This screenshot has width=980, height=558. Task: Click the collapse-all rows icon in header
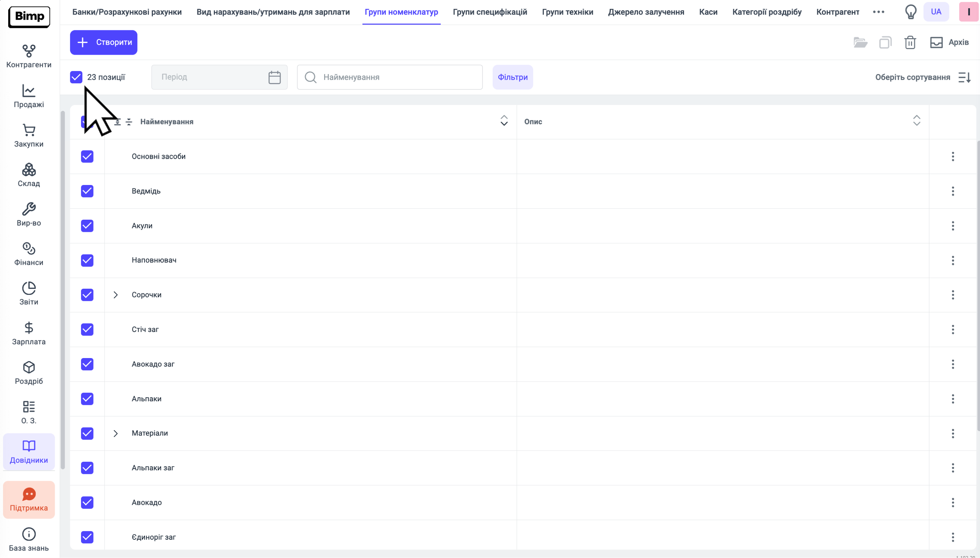coord(129,122)
